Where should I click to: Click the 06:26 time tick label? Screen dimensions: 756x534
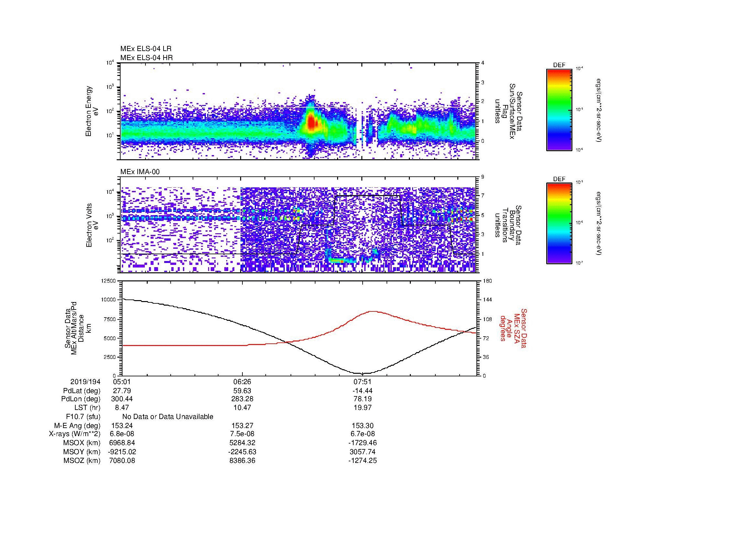click(242, 382)
